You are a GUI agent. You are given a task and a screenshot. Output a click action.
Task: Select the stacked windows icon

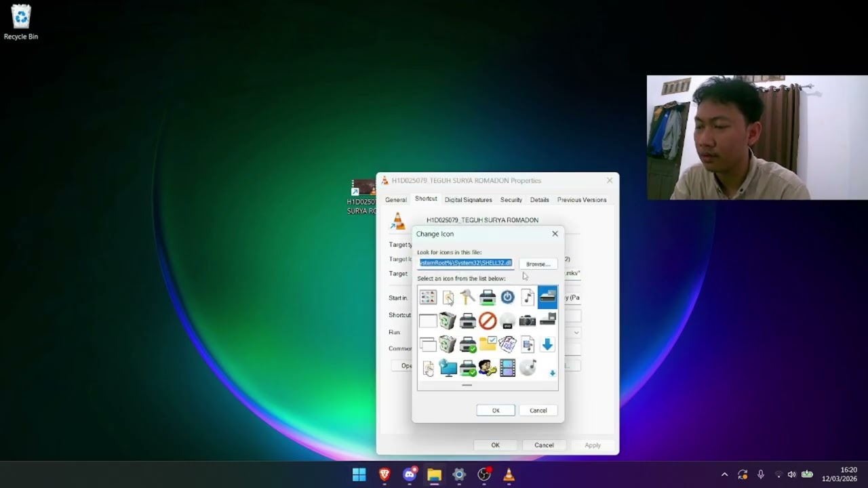[428, 344]
